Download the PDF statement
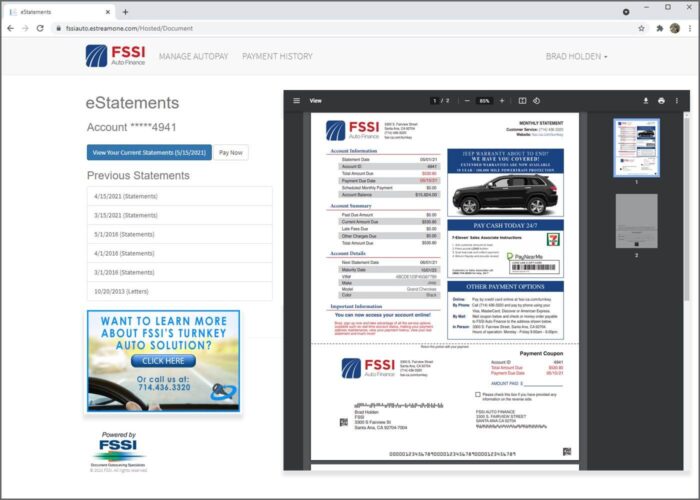The height and width of the screenshot is (500, 700). pos(646,100)
